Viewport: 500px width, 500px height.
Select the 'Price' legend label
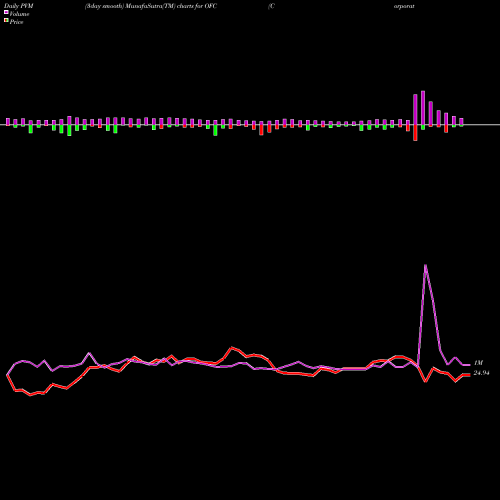[x=16, y=22]
